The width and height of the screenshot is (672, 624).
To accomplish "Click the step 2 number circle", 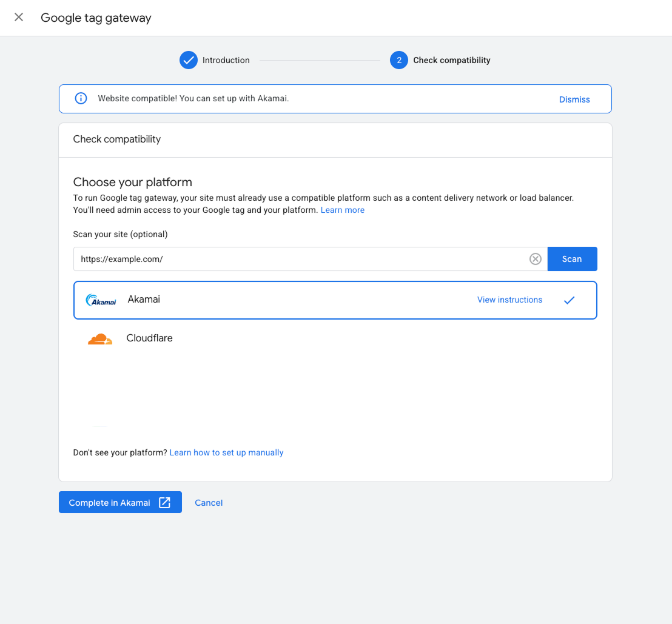I will (x=398, y=60).
